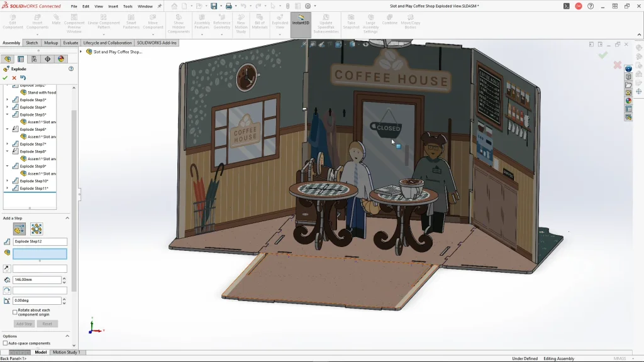This screenshot has width=644, height=362.
Task: Click the explode distance field showing 146.00mm
Action: click(36, 280)
